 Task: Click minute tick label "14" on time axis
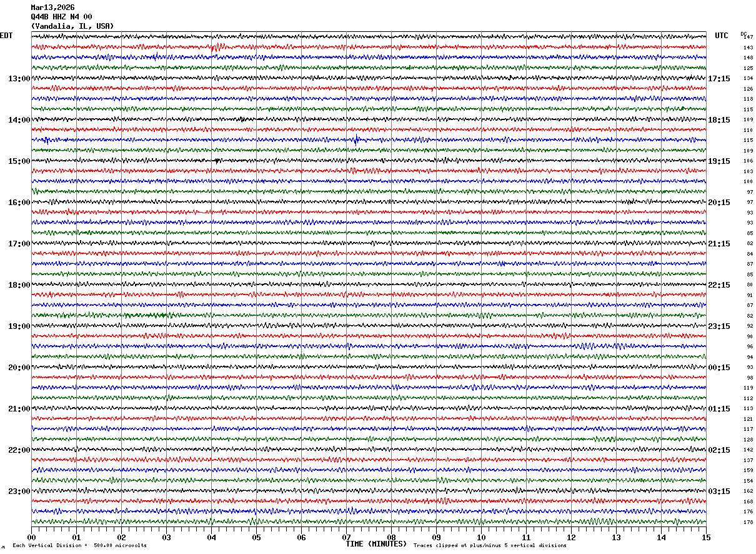(x=661, y=537)
